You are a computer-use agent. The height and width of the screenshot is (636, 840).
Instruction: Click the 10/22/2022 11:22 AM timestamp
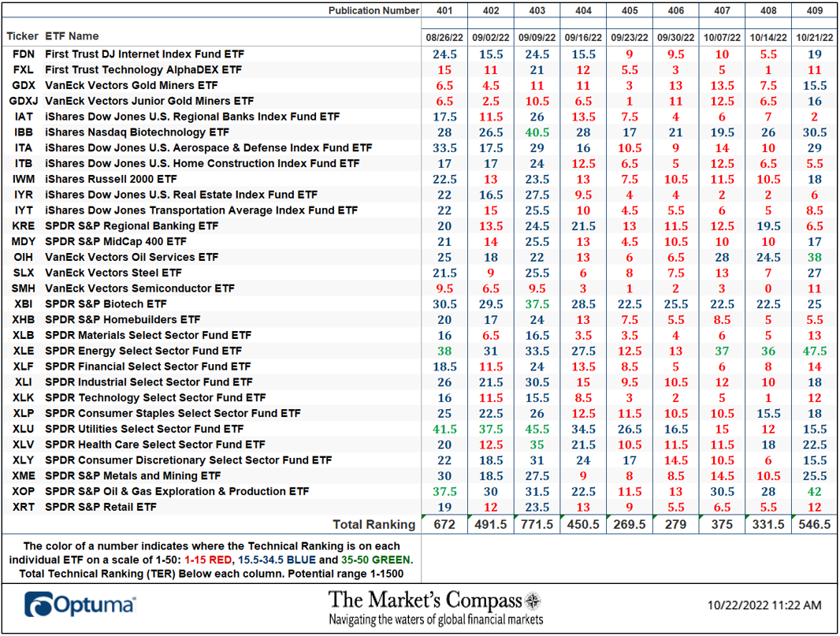[x=764, y=605]
